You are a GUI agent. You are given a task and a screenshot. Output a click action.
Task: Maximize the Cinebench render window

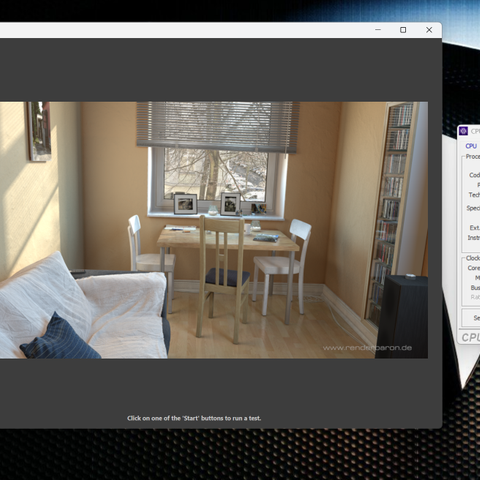click(403, 30)
